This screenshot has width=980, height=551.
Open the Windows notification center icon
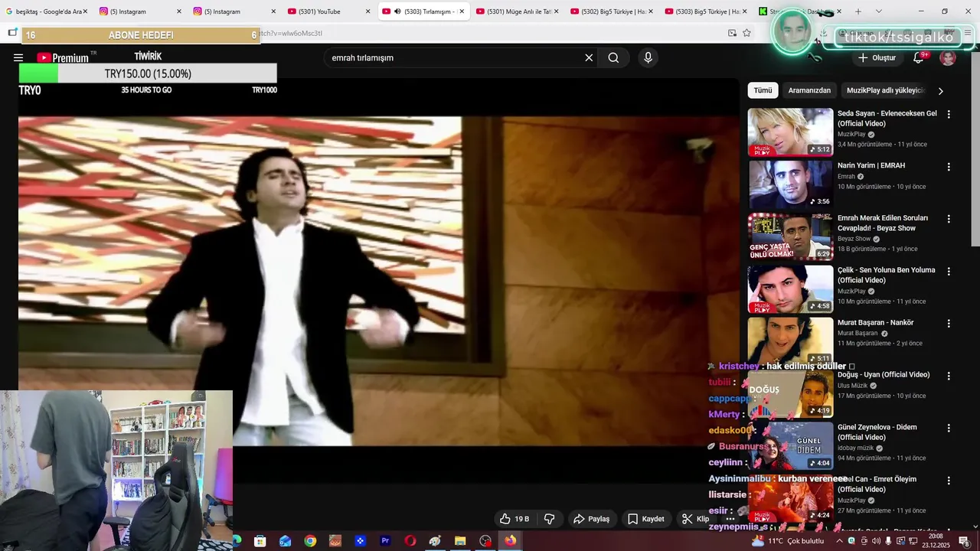click(x=964, y=541)
